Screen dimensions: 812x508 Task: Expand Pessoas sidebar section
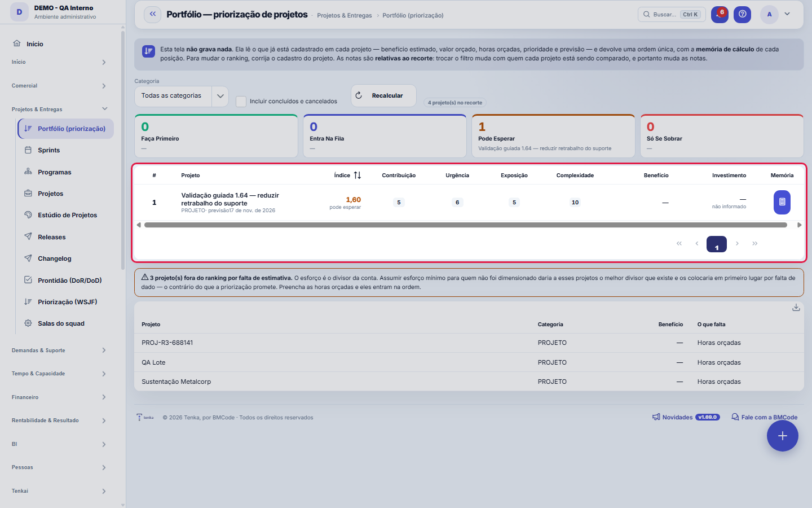[60, 467]
